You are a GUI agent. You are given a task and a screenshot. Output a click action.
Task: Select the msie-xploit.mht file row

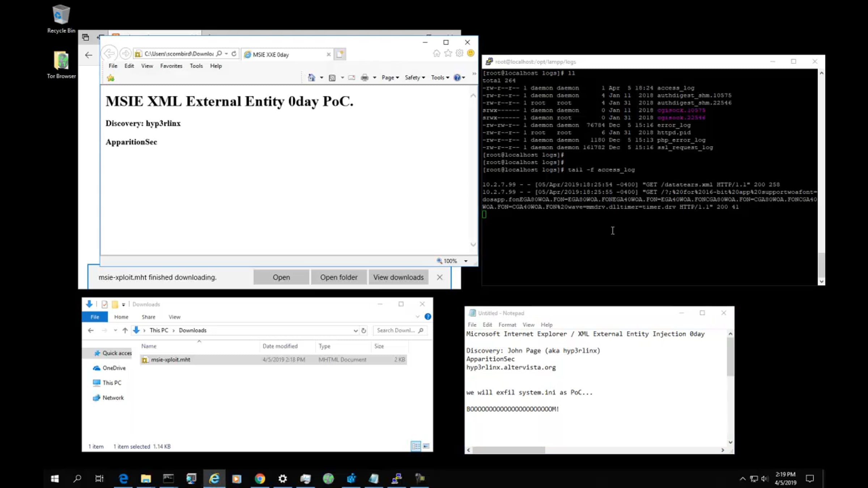[273, 360]
